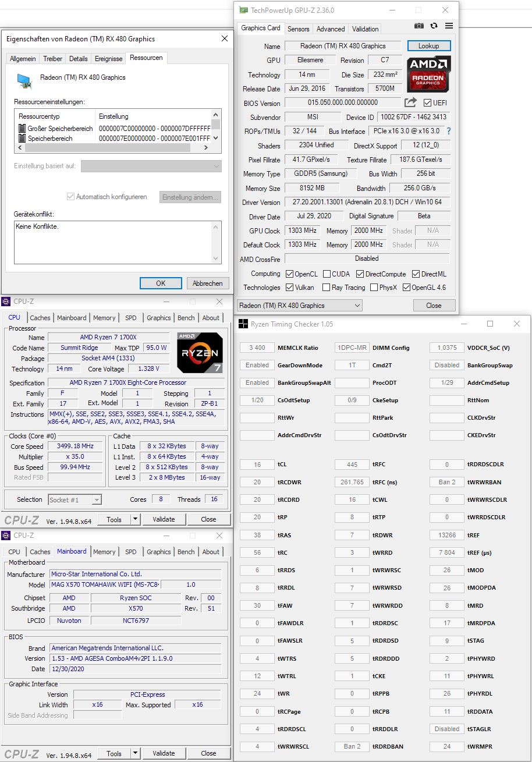The width and height of the screenshot is (532, 762).
Task: Open the 'Einstellung basiert auf' dropdown
Action: pos(151,166)
